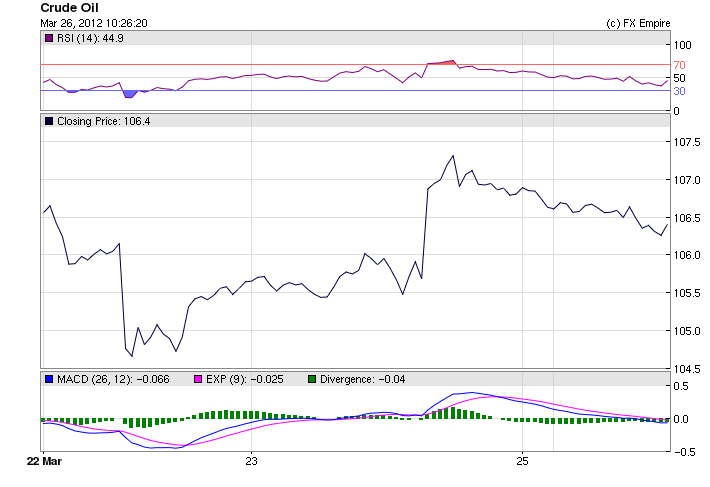Click the magenta EXP (9) legend swatch
The height and width of the screenshot is (487, 710).
pyautogui.click(x=198, y=379)
